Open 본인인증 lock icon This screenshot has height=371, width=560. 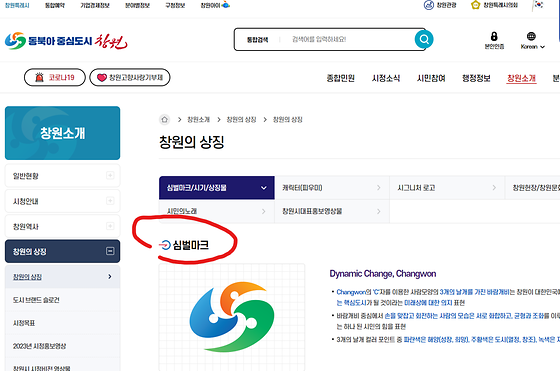[x=494, y=36]
